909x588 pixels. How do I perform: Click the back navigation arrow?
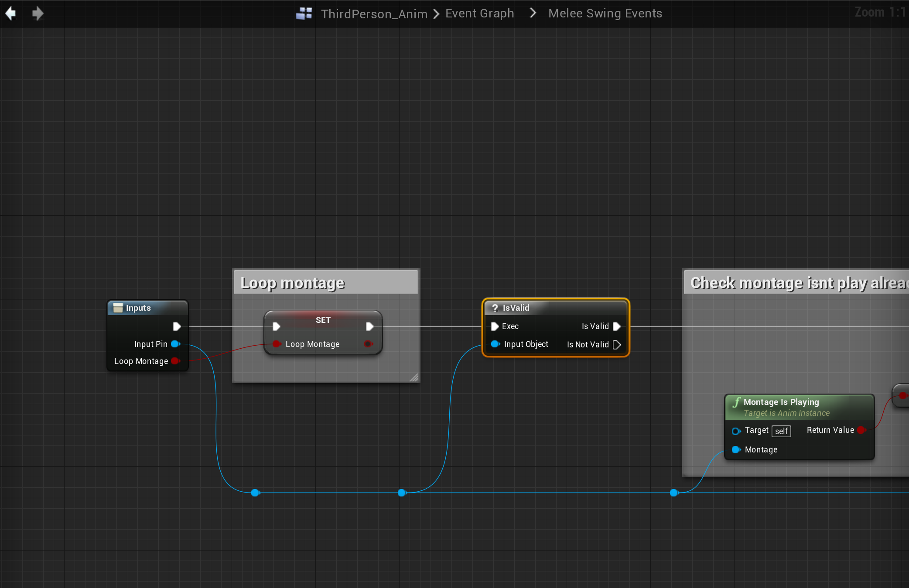[x=11, y=14]
